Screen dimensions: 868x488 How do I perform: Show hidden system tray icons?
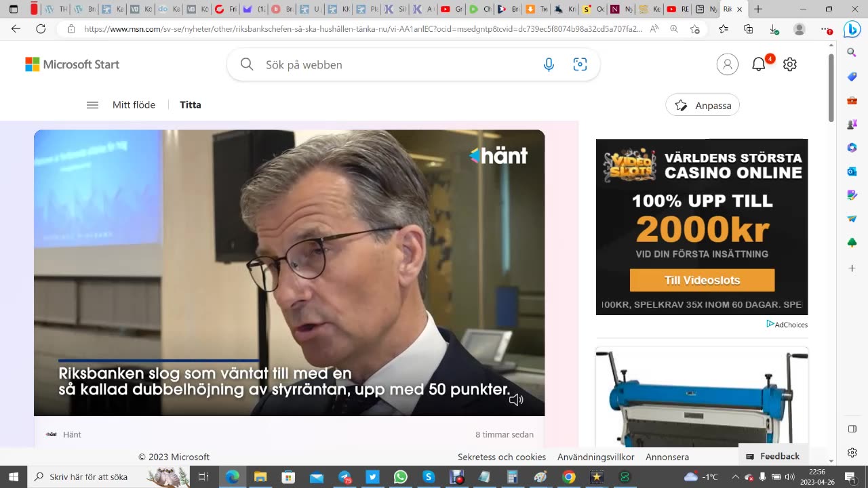pyautogui.click(x=735, y=477)
